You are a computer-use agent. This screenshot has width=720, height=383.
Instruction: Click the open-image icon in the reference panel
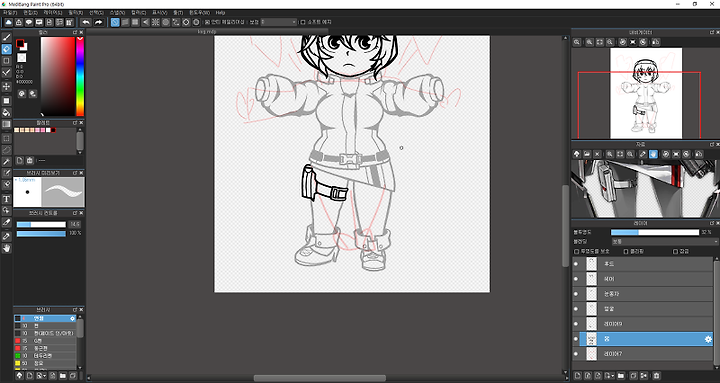587,154
